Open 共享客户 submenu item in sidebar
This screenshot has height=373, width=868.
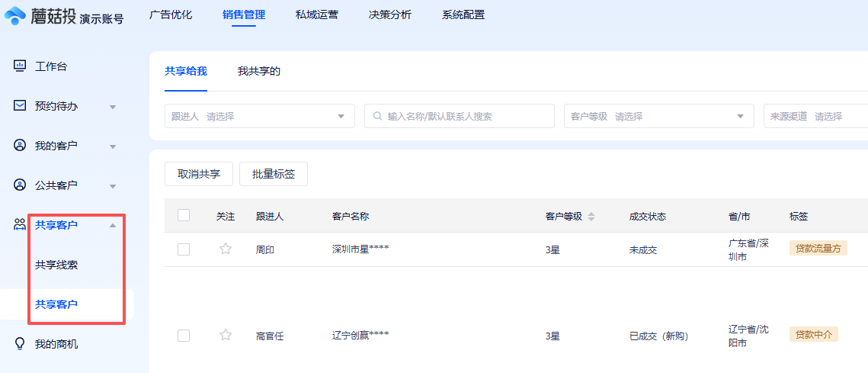point(56,304)
